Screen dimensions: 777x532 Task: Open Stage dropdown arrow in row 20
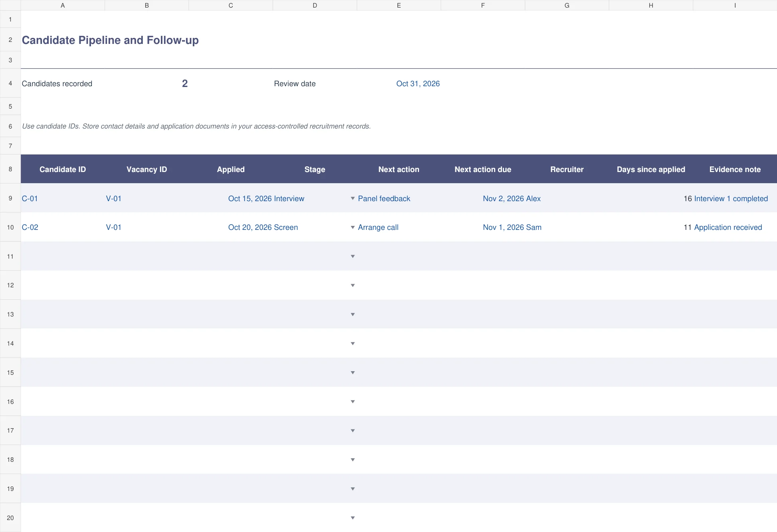[x=352, y=518]
